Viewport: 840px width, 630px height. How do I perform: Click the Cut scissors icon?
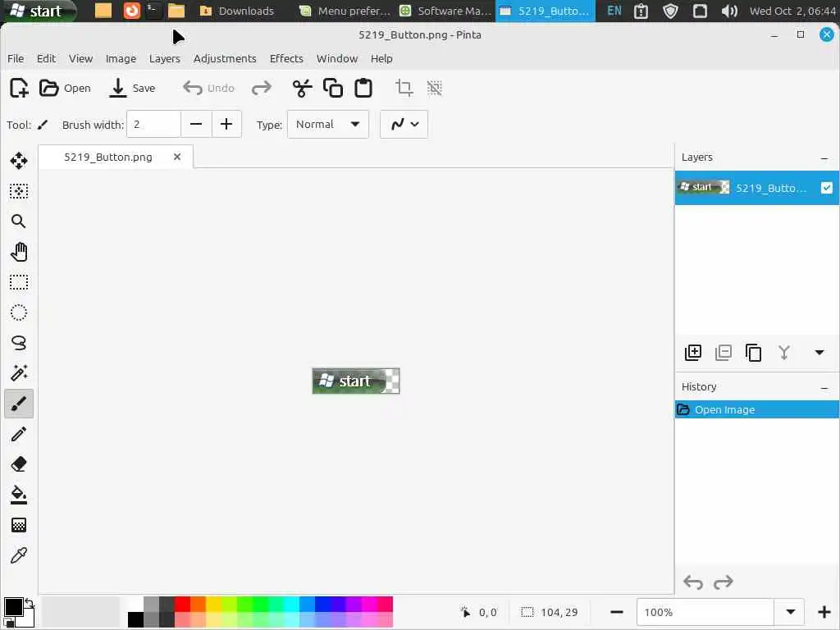[x=302, y=88]
